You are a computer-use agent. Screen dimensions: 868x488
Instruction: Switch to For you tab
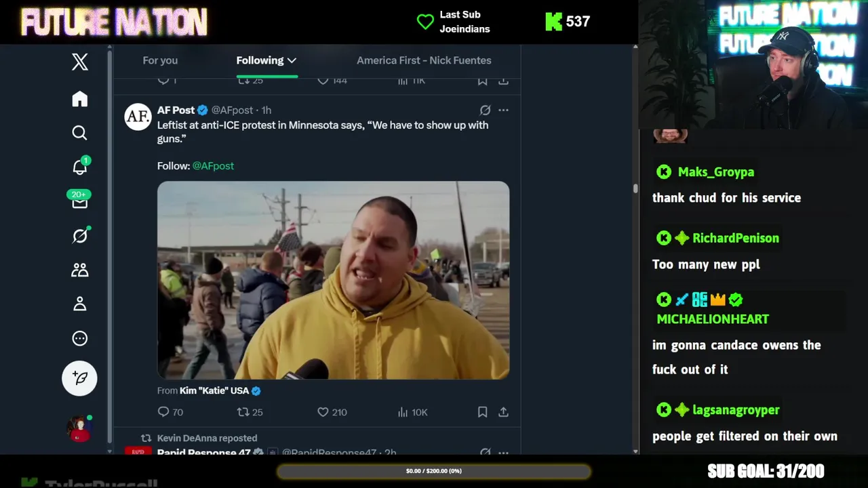point(160,60)
